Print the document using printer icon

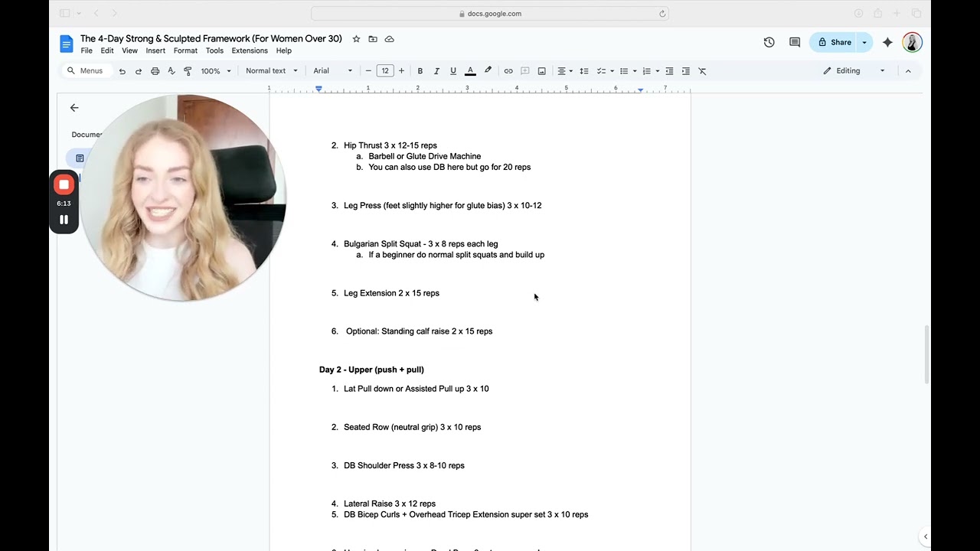(155, 71)
